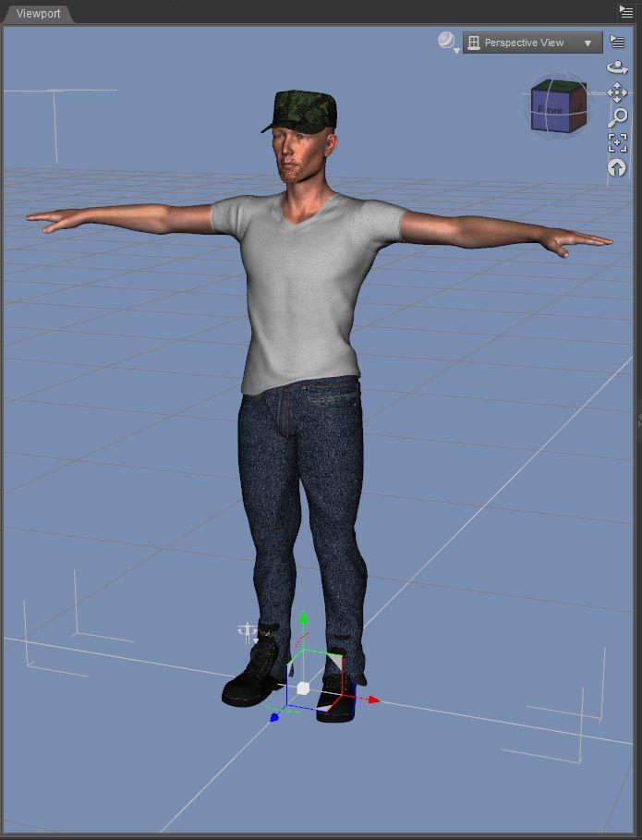Click the white center cube of the gizmo
This screenshot has height=840, width=642.
click(x=303, y=688)
